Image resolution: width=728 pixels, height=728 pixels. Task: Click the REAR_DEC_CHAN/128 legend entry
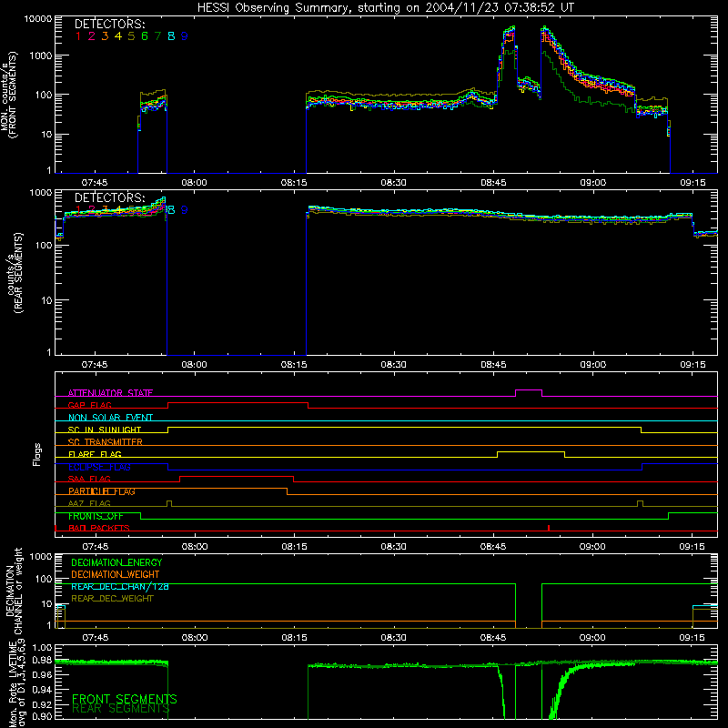coord(120,586)
